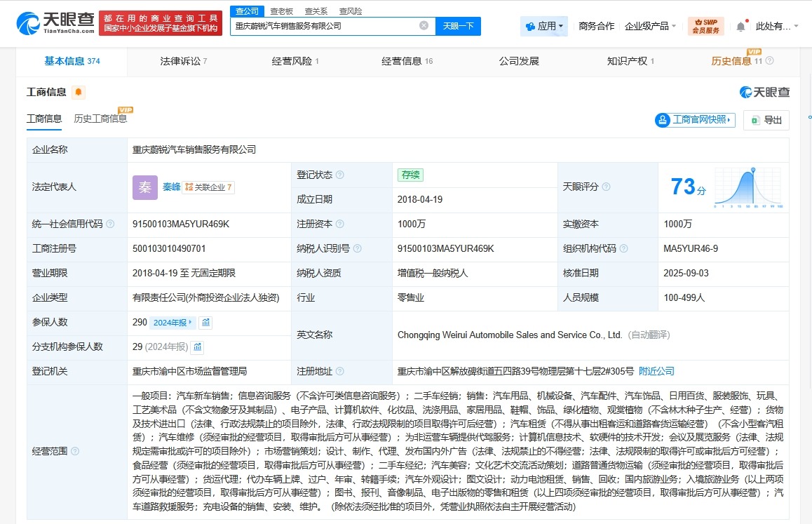Click the 天眼一下 search button
812x524 pixels.
pyautogui.click(x=458, y=25)
